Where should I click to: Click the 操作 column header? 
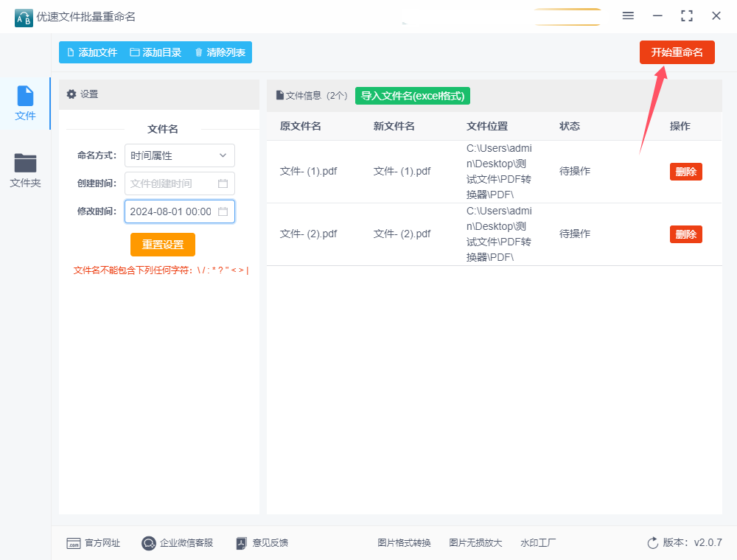[x=680, y=127]
